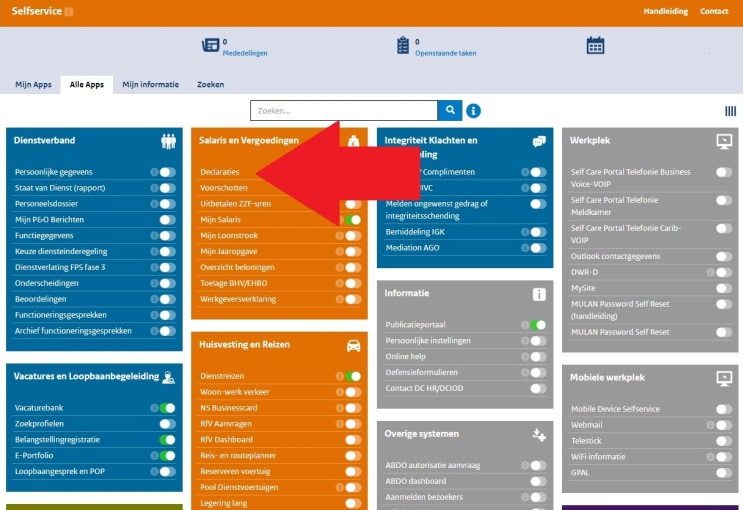Viewport: 743px width, 510px height.
Task: Open the Voorschotten app
Action: pos(224,188)
